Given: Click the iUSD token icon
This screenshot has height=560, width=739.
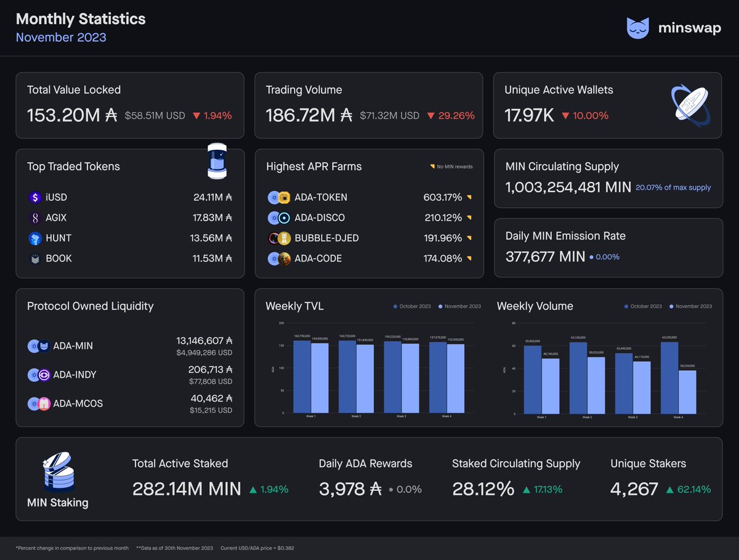Looking at the screenshot, I should coord(34,198).
